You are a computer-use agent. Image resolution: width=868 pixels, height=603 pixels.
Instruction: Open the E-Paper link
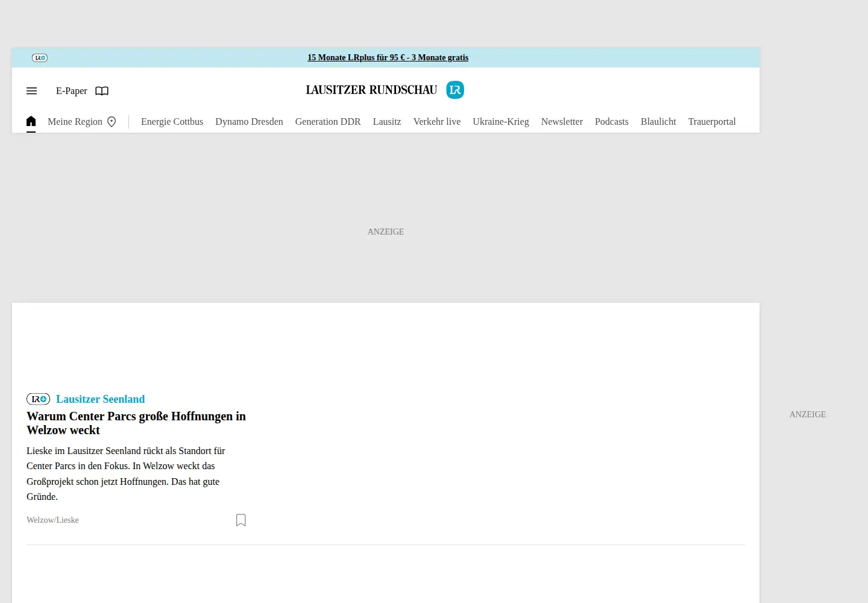click(72, 91)
